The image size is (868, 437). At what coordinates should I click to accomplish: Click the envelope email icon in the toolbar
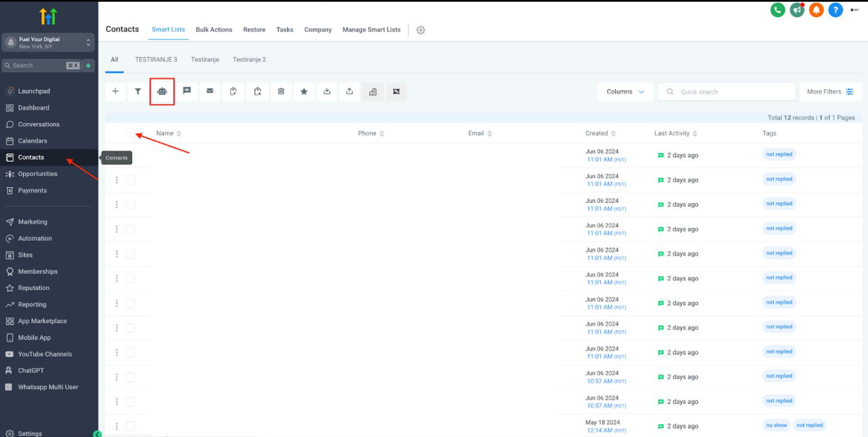210,91
